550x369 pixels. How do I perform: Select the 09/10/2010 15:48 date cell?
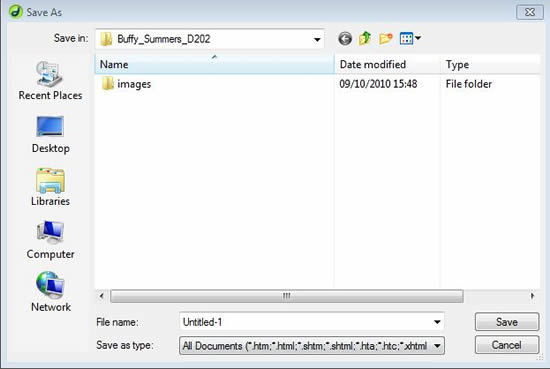[x=378, y=84]
